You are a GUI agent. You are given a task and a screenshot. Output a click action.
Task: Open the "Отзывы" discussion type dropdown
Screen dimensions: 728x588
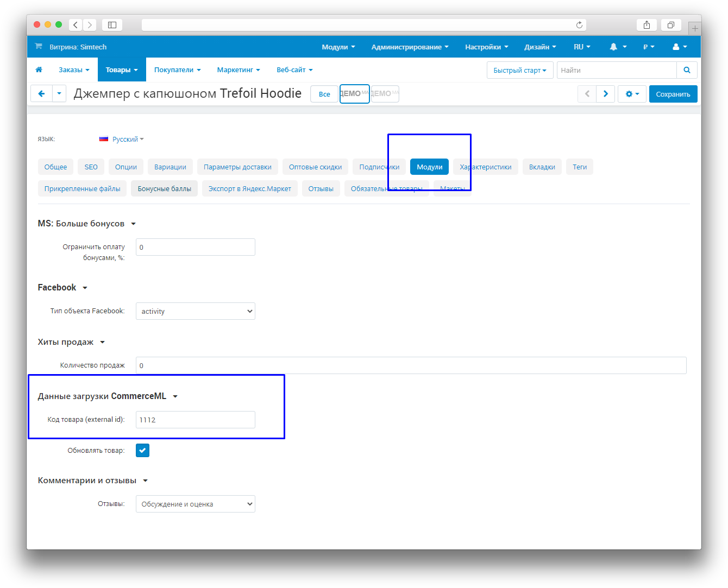[195, 504]
